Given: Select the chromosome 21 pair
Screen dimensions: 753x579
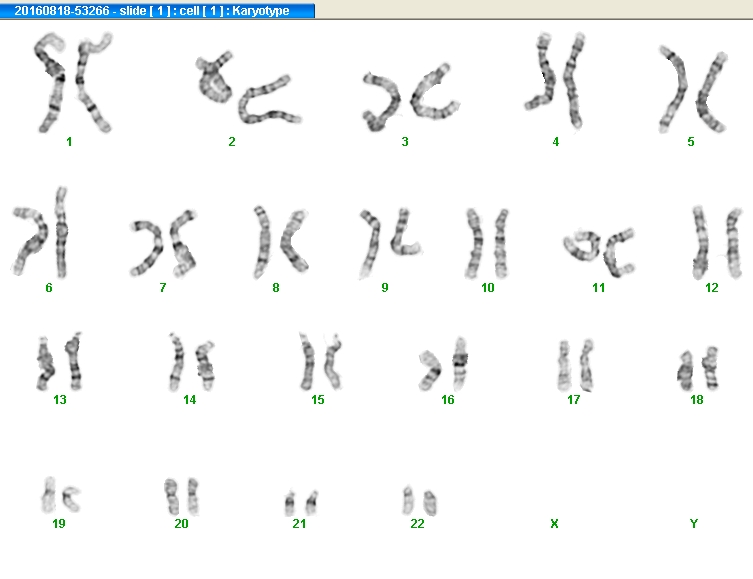Looking at the screenshot, I should coord(301,503).
